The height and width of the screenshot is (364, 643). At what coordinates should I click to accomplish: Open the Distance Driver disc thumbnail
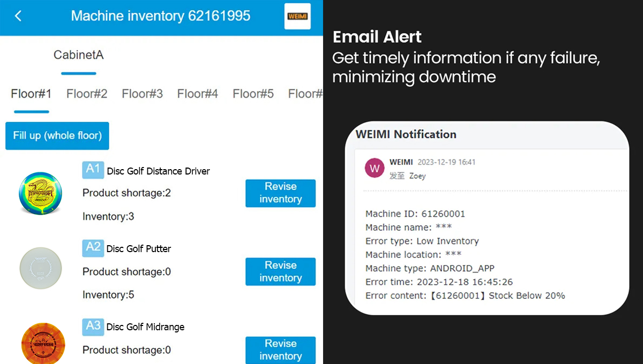tap(40, 194)
